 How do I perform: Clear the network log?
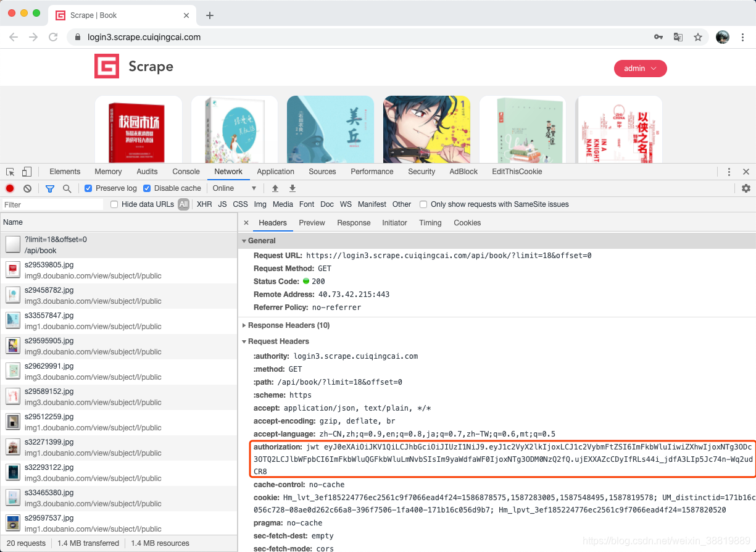[27, 188]
